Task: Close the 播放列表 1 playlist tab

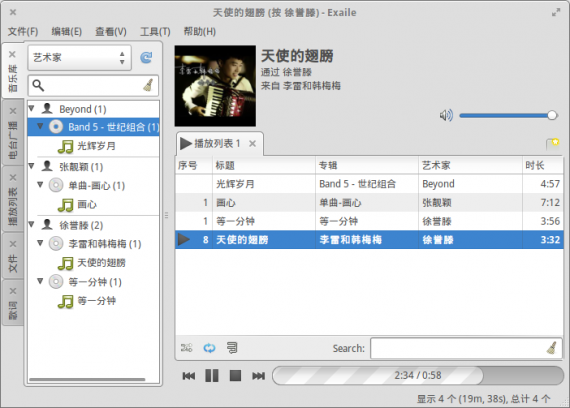Action: tap(252, 144)
